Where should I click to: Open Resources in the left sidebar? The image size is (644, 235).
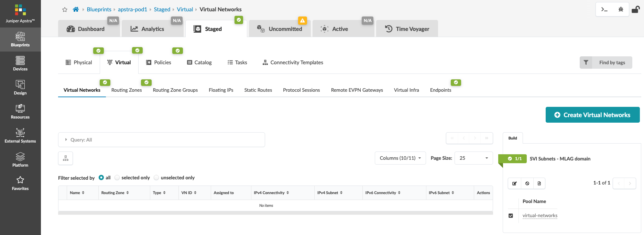20,112
